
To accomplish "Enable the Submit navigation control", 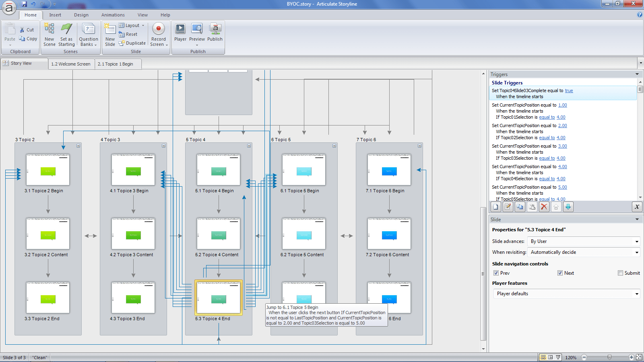I will 620,273.
